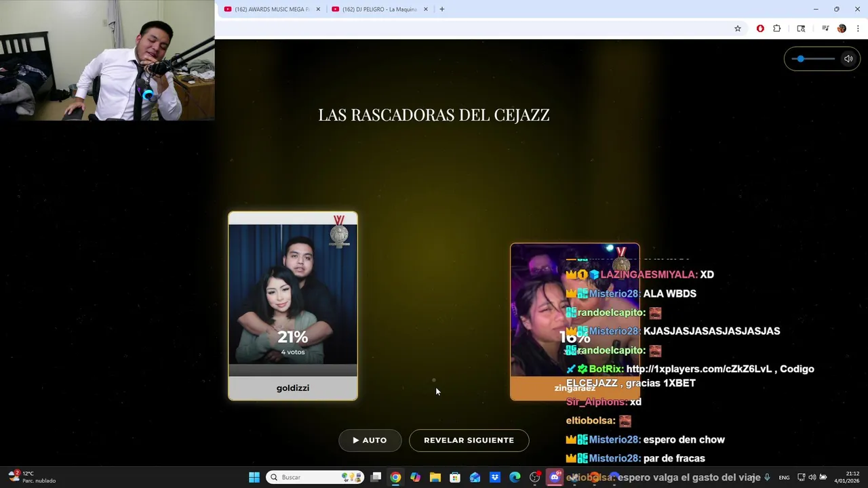
Task: Click the BotRix username in chat
Action: (606, 369)
